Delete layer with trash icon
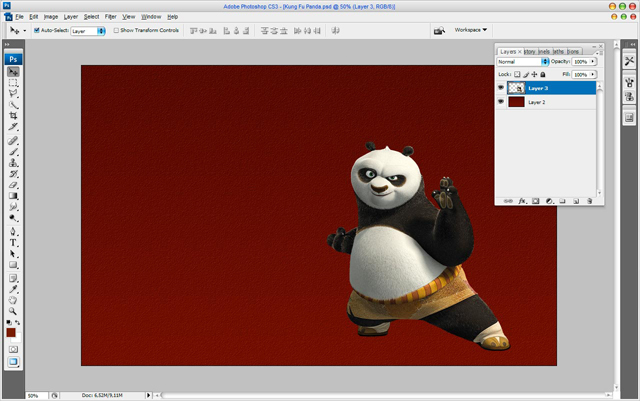The image size is (640, 401). (x=589, y=201)
